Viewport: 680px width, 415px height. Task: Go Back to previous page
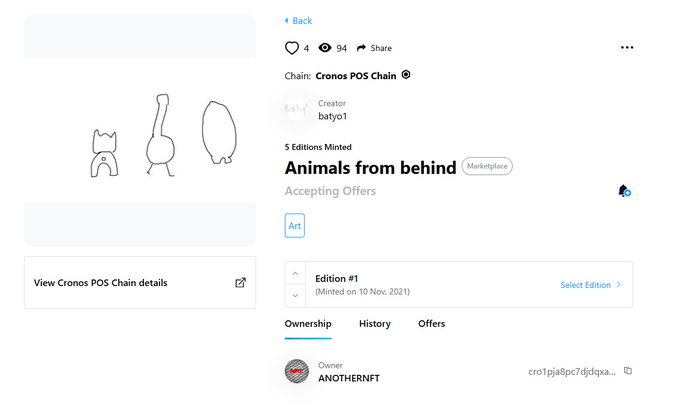pos(298,21)
